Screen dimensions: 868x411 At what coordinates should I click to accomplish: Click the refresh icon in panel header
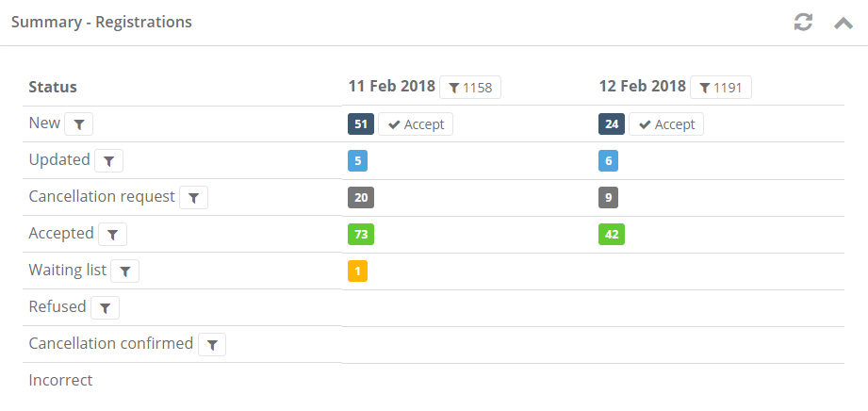click(x=803, y=22)
